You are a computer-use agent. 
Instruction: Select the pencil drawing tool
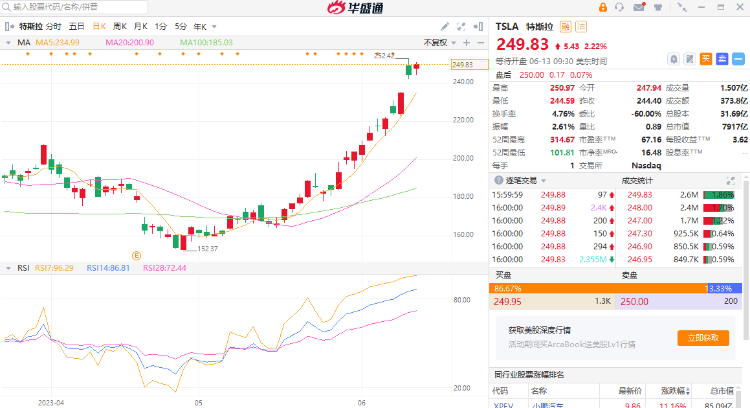point(445,27)
